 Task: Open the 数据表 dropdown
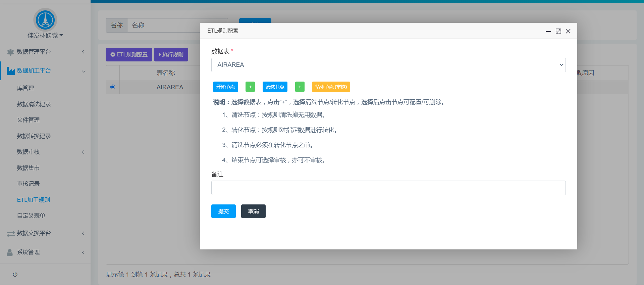pyautogui.click(x=388, y=65)
